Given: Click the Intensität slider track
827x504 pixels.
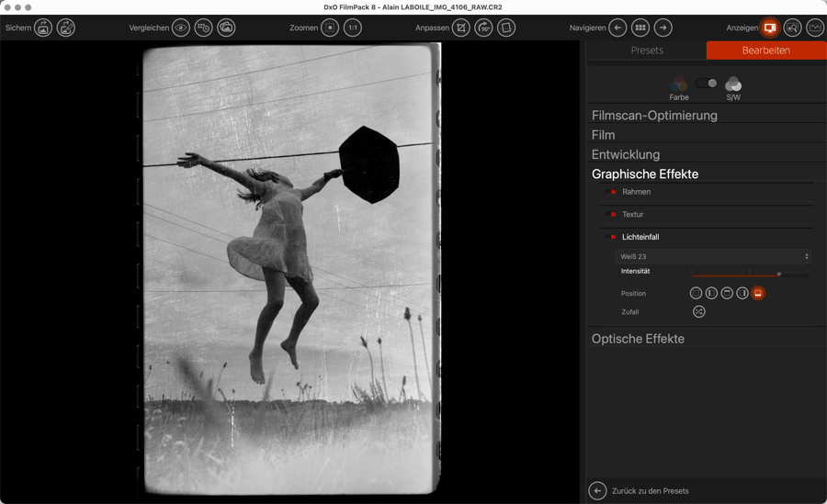Looking at the screenshot, I should 749,274.
